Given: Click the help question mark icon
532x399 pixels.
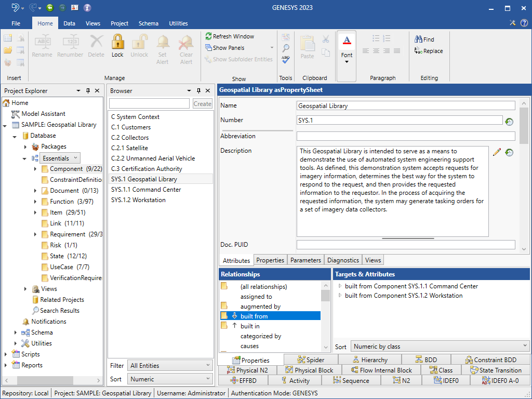Looking at the screenshot, I should coord(524,23).
